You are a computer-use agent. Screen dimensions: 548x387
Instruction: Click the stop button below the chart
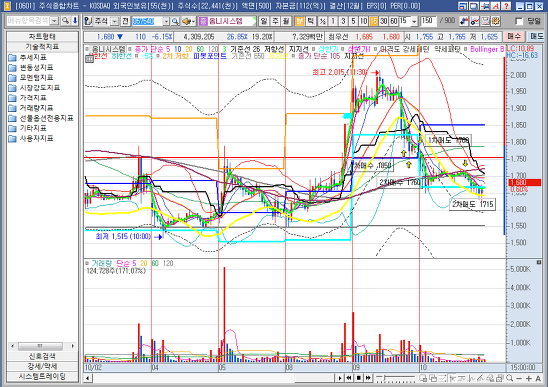pos(359,378)
